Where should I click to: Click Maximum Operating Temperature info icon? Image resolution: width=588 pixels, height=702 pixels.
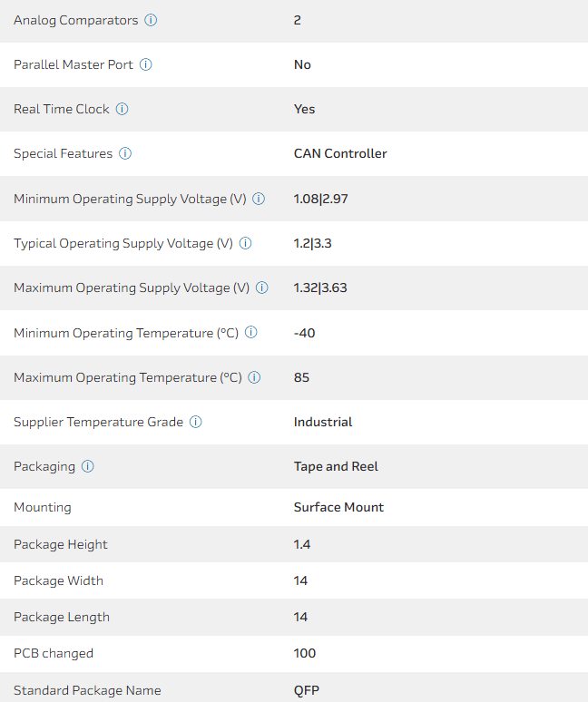coord(254,377)
